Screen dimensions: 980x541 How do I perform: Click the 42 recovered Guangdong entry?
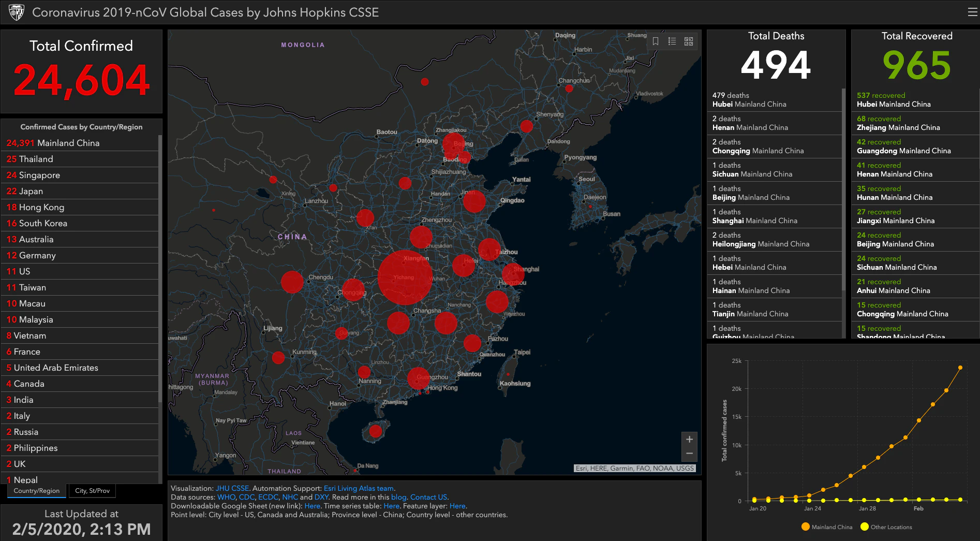pos(915,146)
